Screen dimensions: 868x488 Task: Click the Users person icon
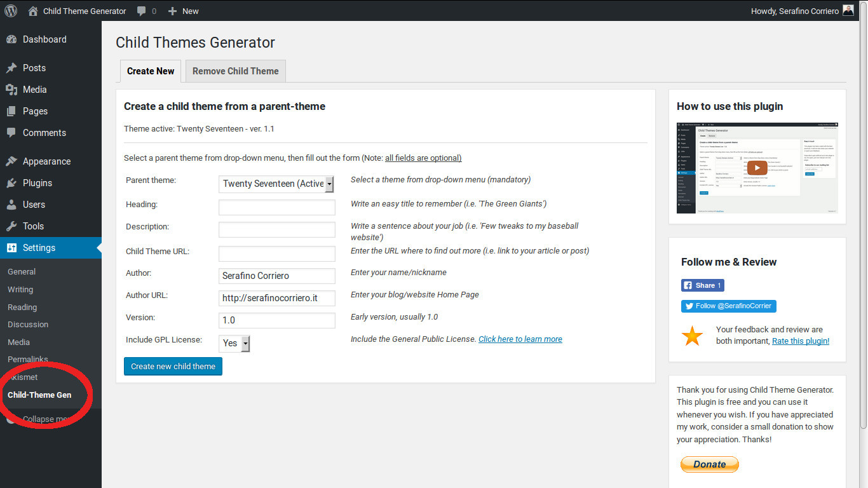coord(11,205)
